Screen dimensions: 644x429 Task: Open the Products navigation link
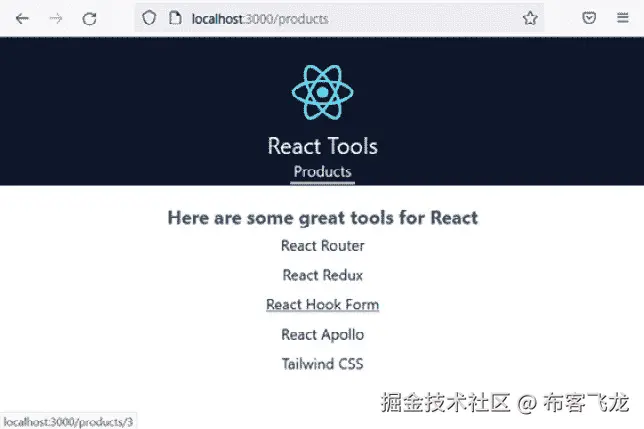[x=322, y=172]
